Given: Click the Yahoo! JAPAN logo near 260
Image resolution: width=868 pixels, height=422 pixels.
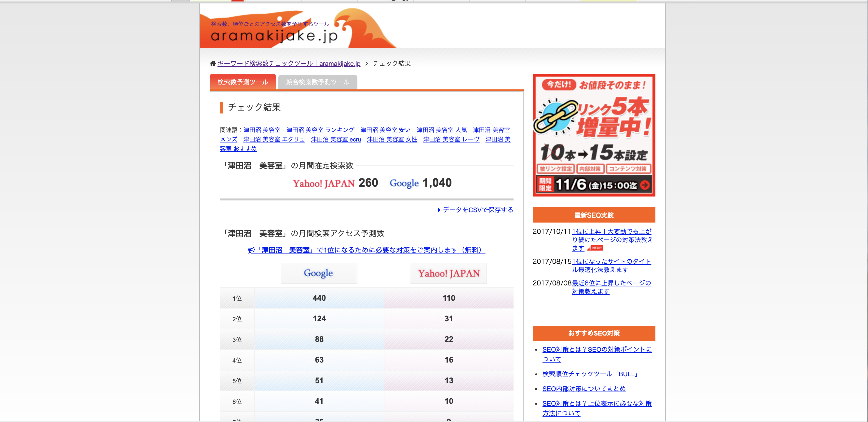Looking at the screenshot, I should pyautogui.click(x=324, y=183).
